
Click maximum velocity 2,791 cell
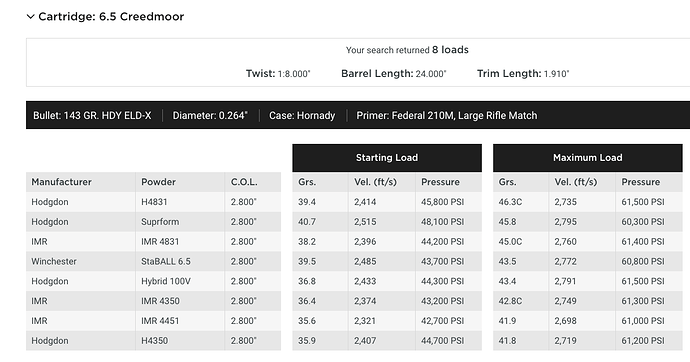point(582,281)
